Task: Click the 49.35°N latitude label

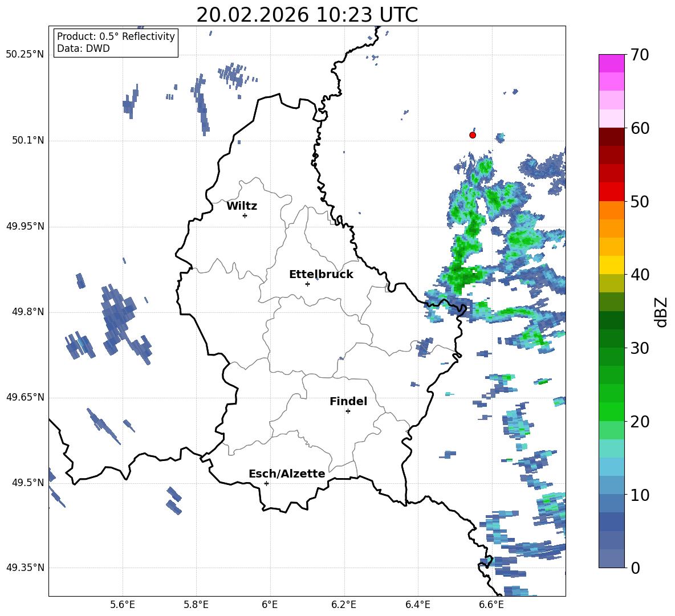Action: pos(25,568)
